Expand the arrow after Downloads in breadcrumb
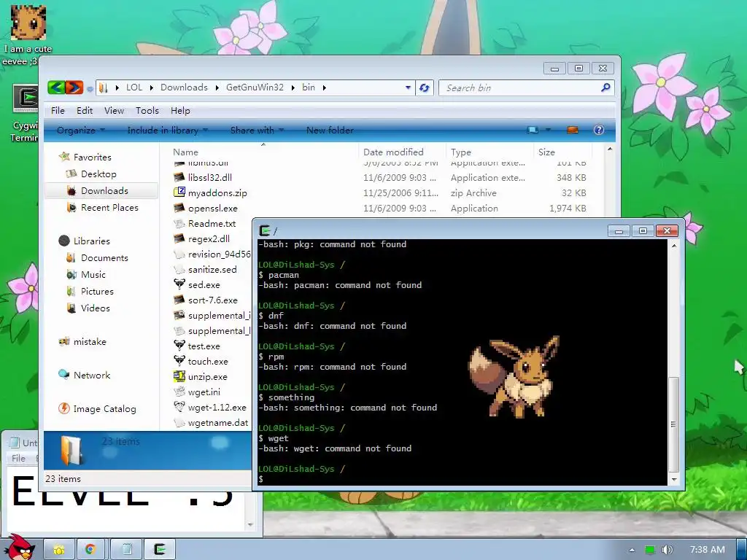The height and width of the screenshot is (560, 747). pyautogui.click(x=217, y=87)
